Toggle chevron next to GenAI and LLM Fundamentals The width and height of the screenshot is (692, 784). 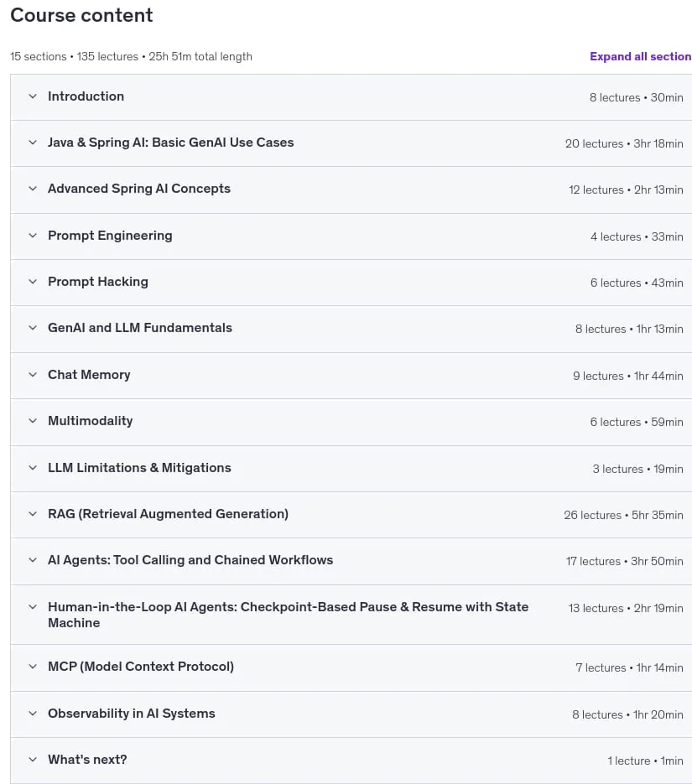point(33,328)
